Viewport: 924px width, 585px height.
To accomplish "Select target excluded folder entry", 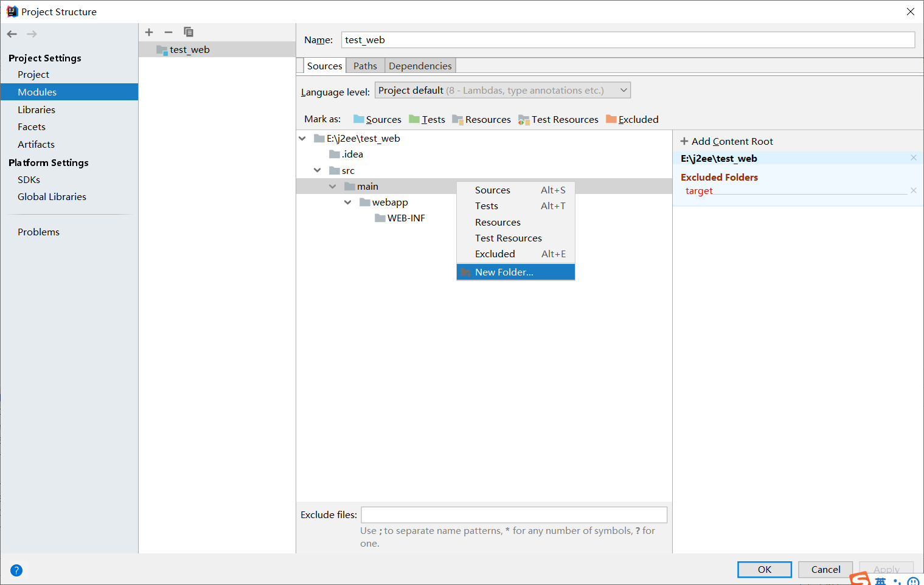I will point(699,191).
